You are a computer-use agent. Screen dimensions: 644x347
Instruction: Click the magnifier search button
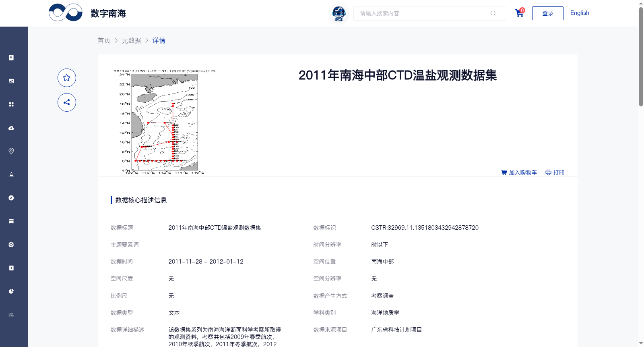(x=493, y=13)
